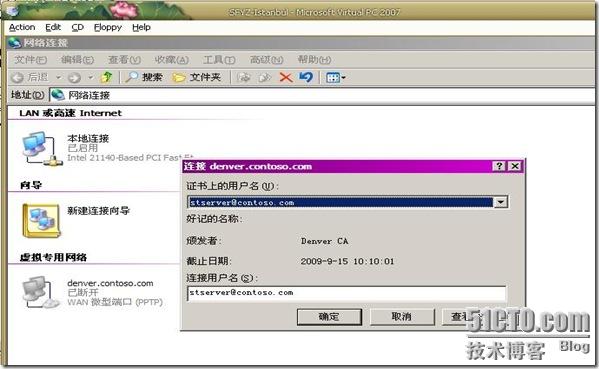Click the forward navigation arrow icon
The height and width of the screenshot is (369, 599).
click(x=74, y=78)
